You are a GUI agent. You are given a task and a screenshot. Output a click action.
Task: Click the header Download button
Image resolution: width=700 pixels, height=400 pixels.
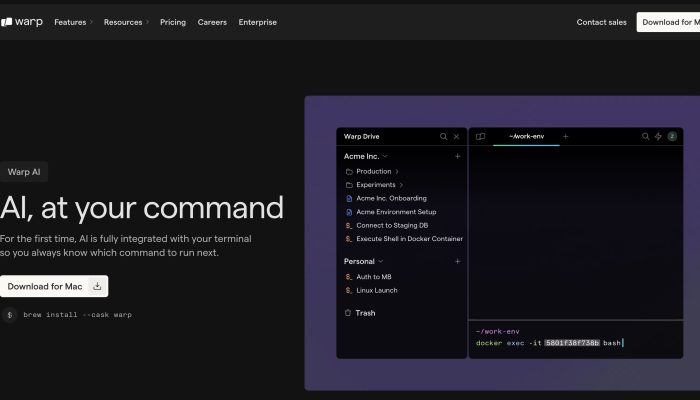(668, 22)
